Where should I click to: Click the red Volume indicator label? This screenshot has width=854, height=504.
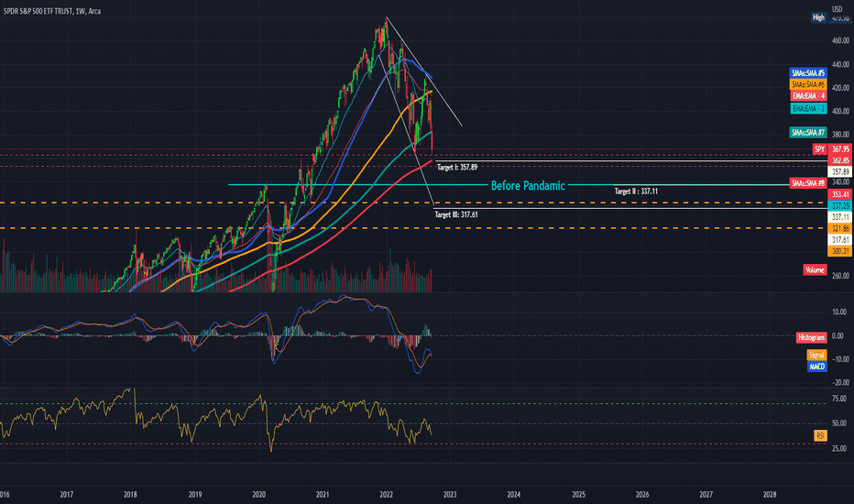tap(815, 269)
